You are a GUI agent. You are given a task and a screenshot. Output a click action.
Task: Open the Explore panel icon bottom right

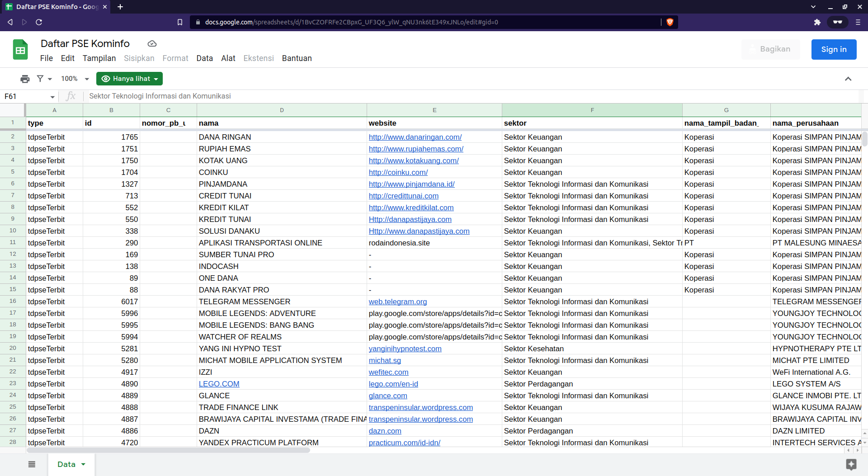pyautogui.click(x=852, y=464)
